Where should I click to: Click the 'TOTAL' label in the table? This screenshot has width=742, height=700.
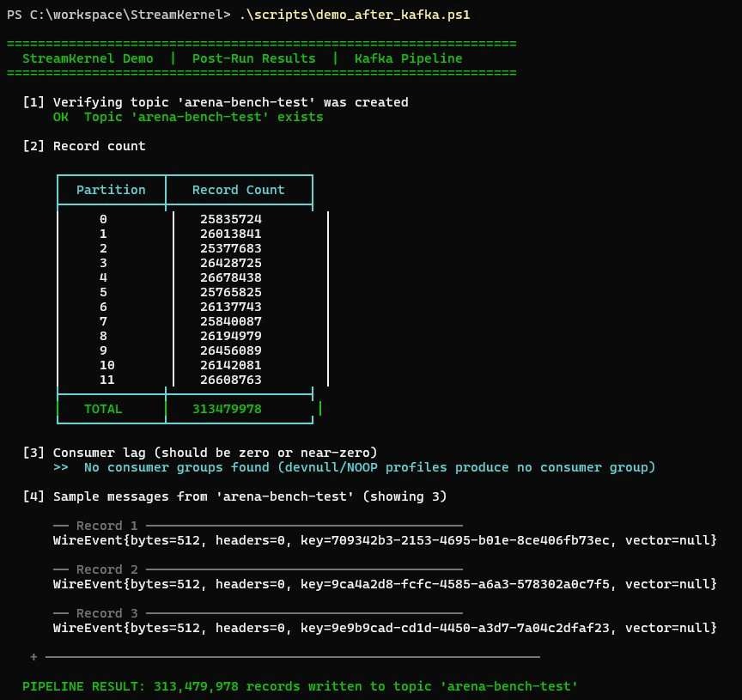click(103, 409)
